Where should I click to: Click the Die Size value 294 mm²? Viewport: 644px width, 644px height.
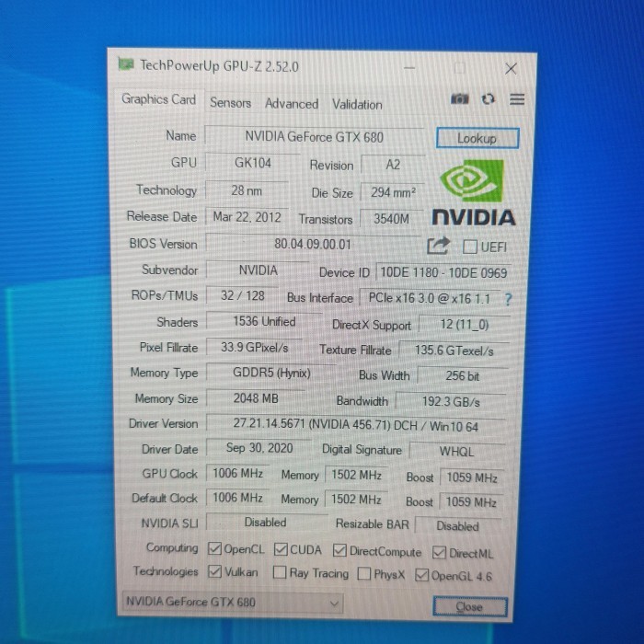click(393, 192)
